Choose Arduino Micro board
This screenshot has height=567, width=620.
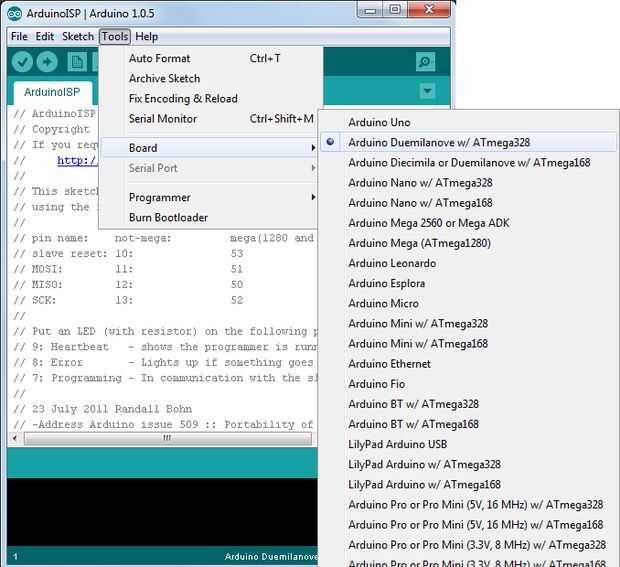tap(469, 304)
